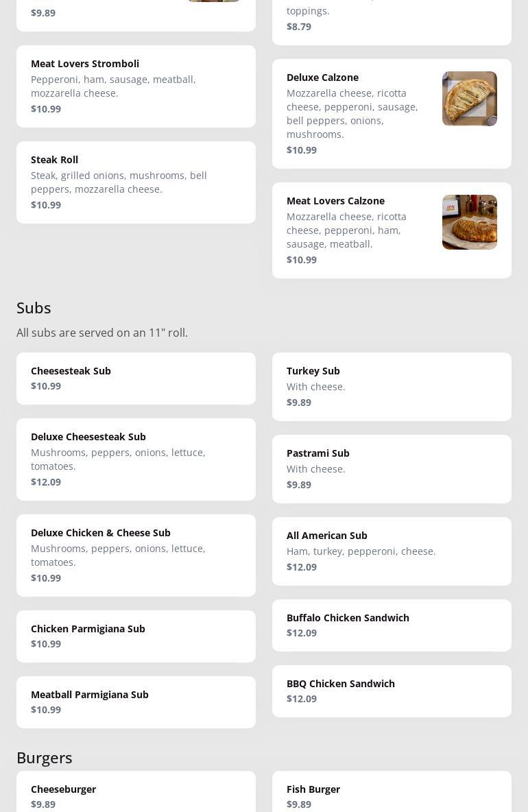
Task: Pick the Deluxe Chicken & Cheese Sub
Action: coord(136,556)
